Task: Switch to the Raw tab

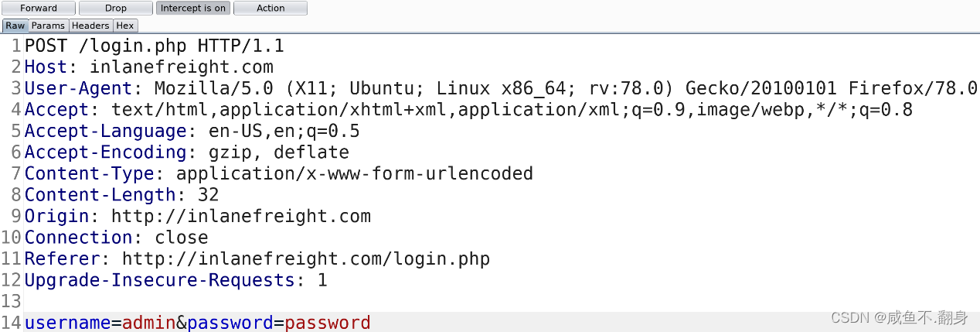Action: tap(15, 26)
